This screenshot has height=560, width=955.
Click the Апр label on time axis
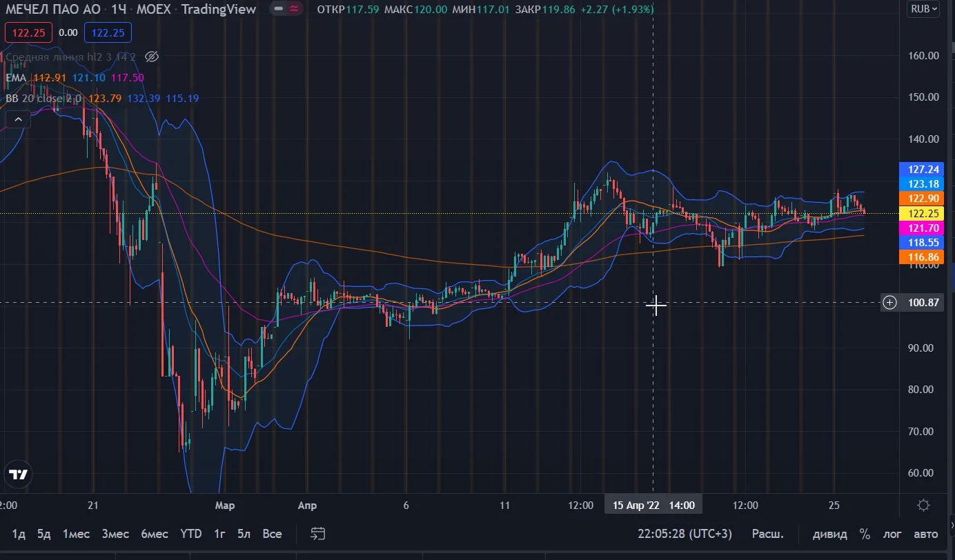click(307, 506)
